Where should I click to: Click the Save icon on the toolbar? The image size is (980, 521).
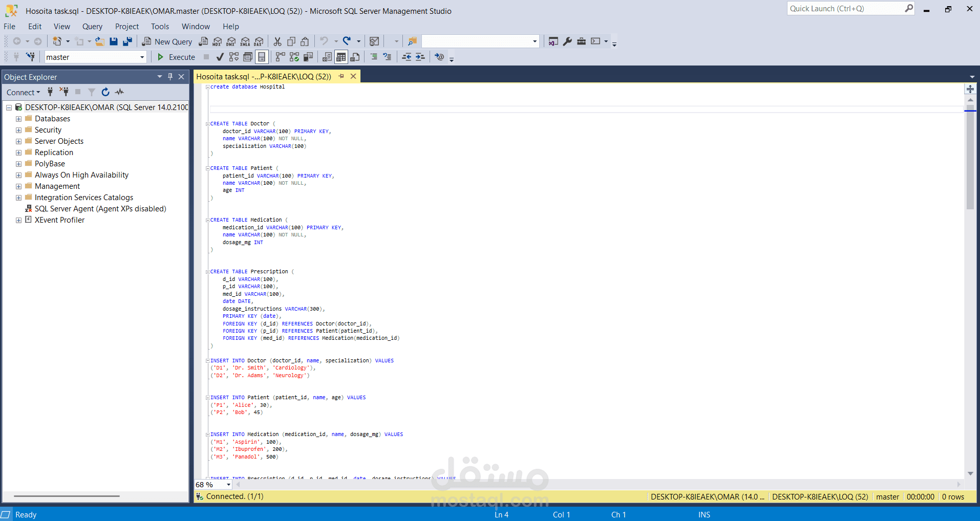pos(114,41)
